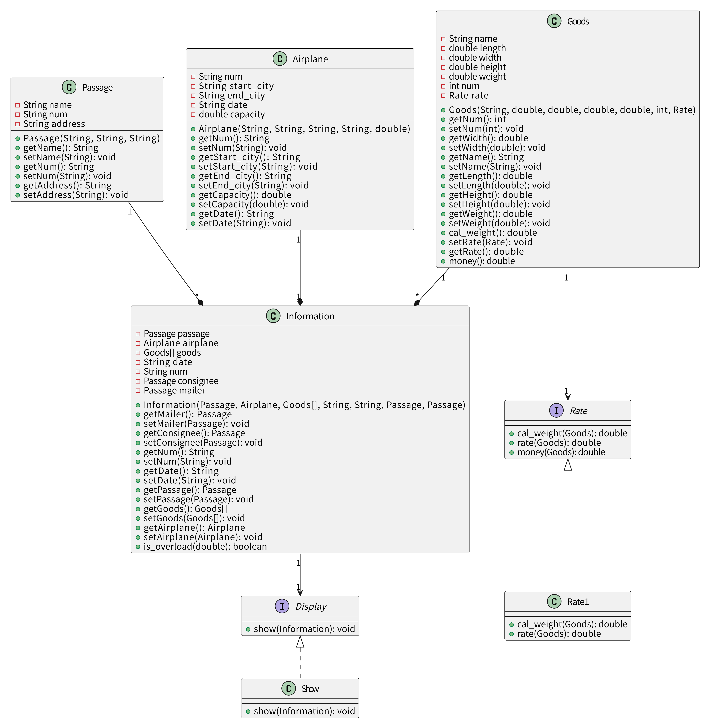Click the Display interface I icon
710x728 pixels.
[282, 606]
